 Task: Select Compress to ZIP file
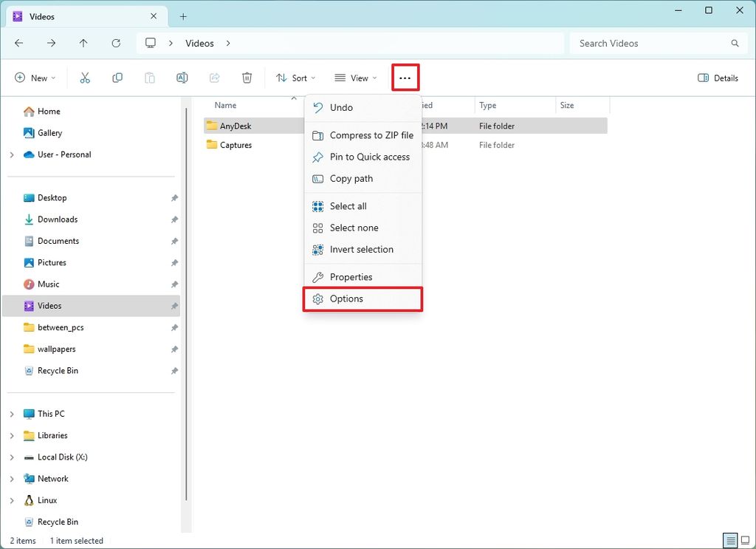point(363,135)
